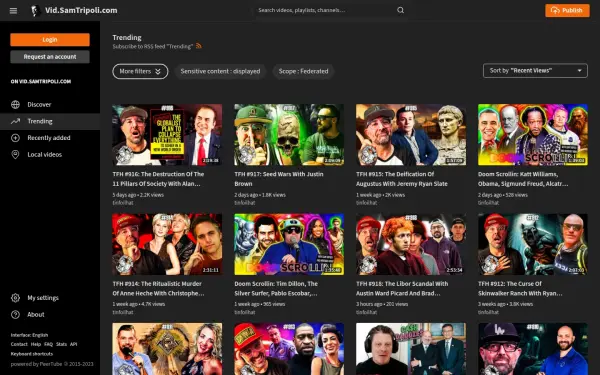Image resolution: width=600 pixels, height=375 pixels.
Task: Click the FAQ footer link
Action: coord(49,344)
